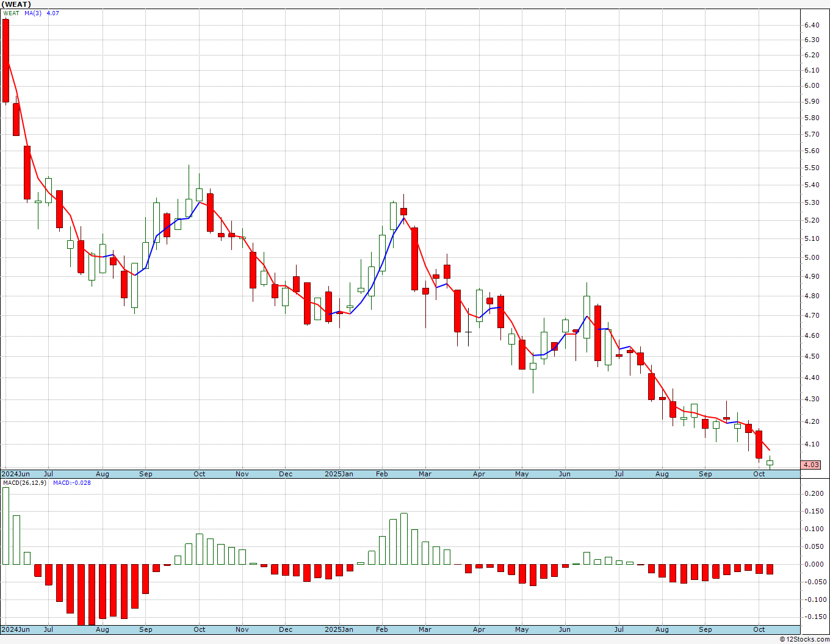Select Dec on the MACD time axis
830x644 pixels.
286,629
